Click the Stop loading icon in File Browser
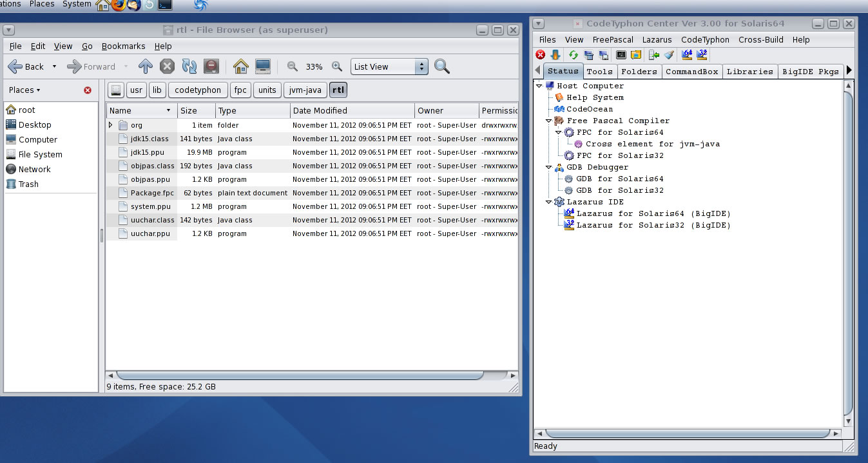Viewport: 868px width, 463px height. pos(167,66)
